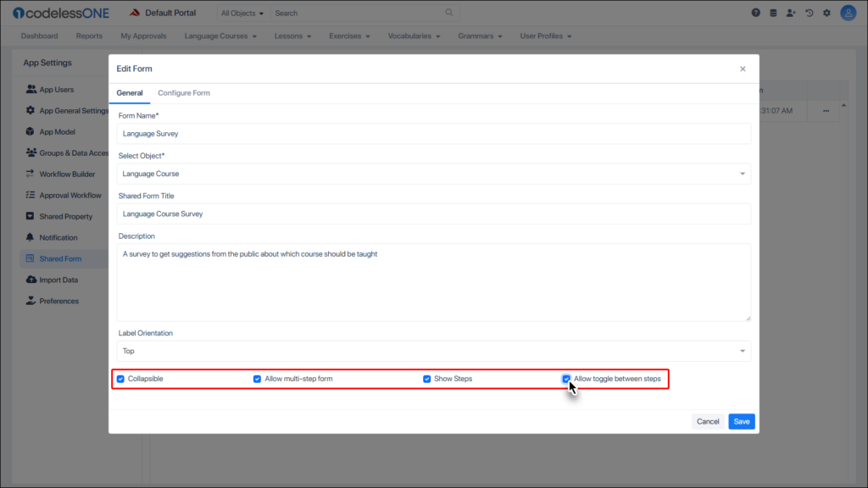The height and width of the screenshot is (488, 868).
Task: Click the description textarea resize handle
Action: tap(748, 318)
